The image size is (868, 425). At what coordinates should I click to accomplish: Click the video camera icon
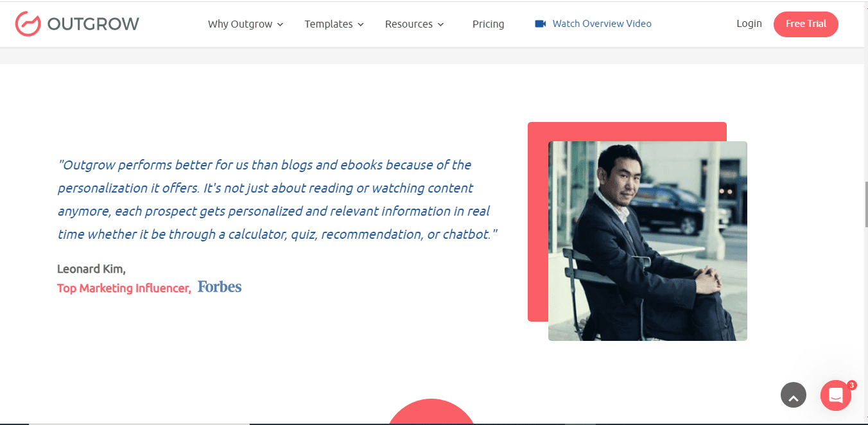tap(540, 24)
